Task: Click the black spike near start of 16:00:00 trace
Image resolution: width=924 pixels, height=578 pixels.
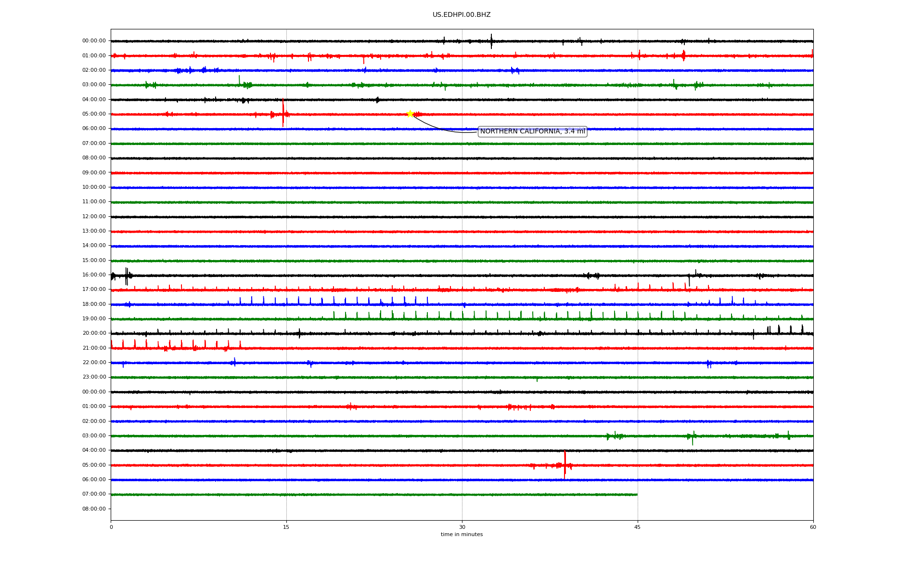Action: 127,276
